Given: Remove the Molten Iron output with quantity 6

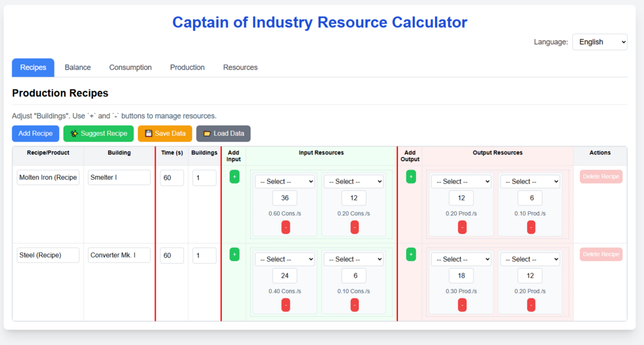Looking at the screenshot, I should pos(531,227).
